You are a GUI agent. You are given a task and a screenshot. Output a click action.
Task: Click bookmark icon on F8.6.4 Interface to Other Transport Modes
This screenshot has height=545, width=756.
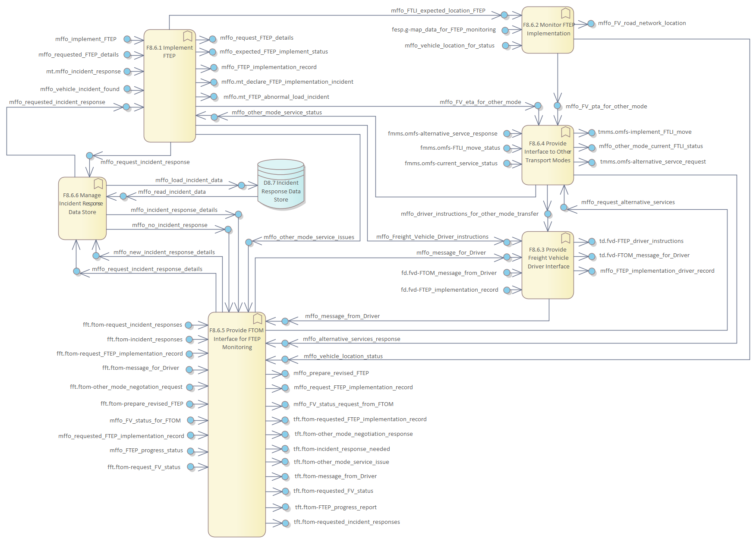click(565, 132)
